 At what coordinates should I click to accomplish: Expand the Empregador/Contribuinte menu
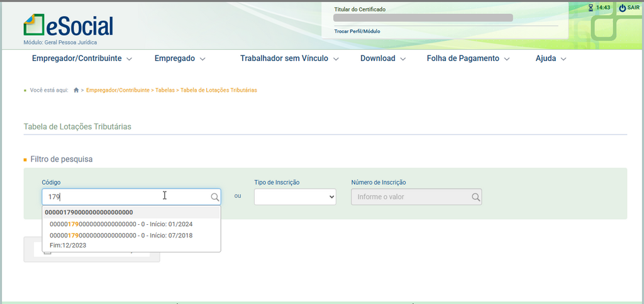[82, 58]
